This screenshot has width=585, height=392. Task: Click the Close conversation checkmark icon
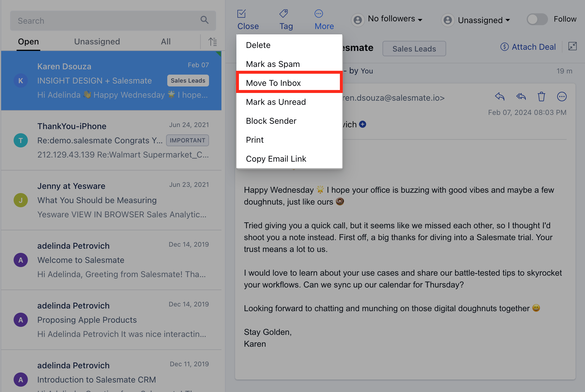point(242,14)
